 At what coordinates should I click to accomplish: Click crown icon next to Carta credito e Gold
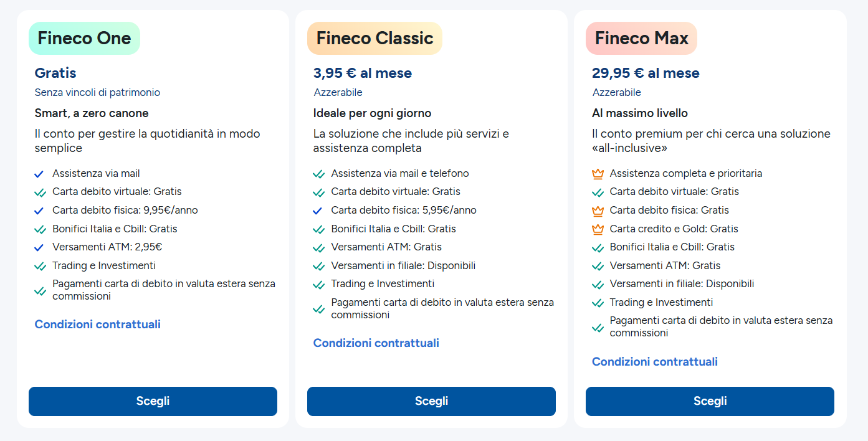[598, 229]
